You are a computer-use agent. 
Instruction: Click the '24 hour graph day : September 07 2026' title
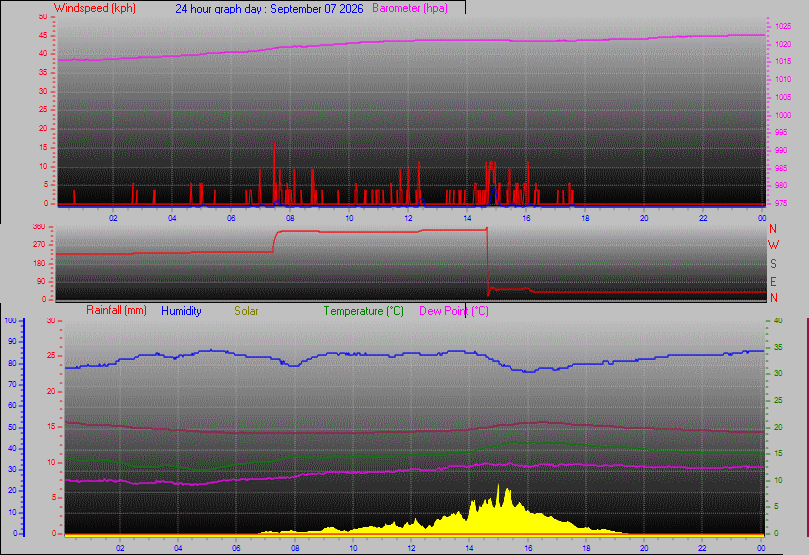click(x=269, y=9)
